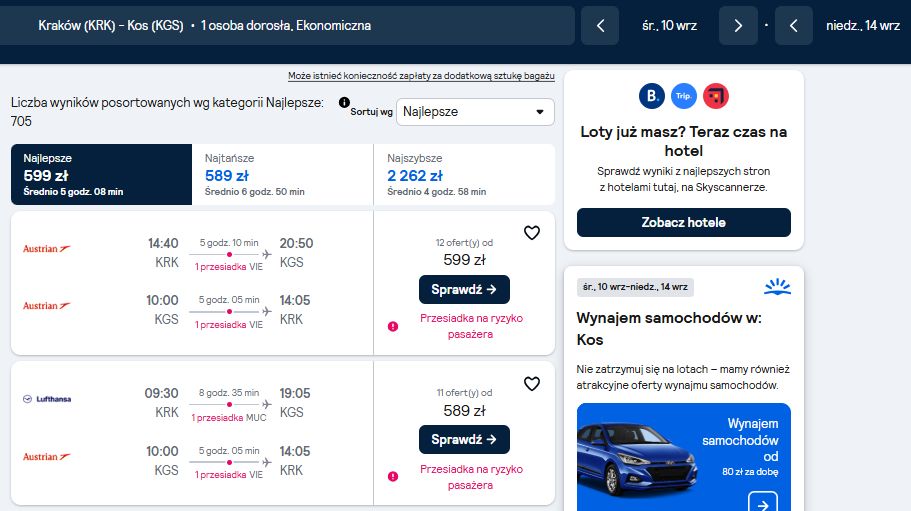Switch to the Najszybsze 2 262 zł tab
The height and width of the screenshot is (511, 911).
[x=464, y=174]
